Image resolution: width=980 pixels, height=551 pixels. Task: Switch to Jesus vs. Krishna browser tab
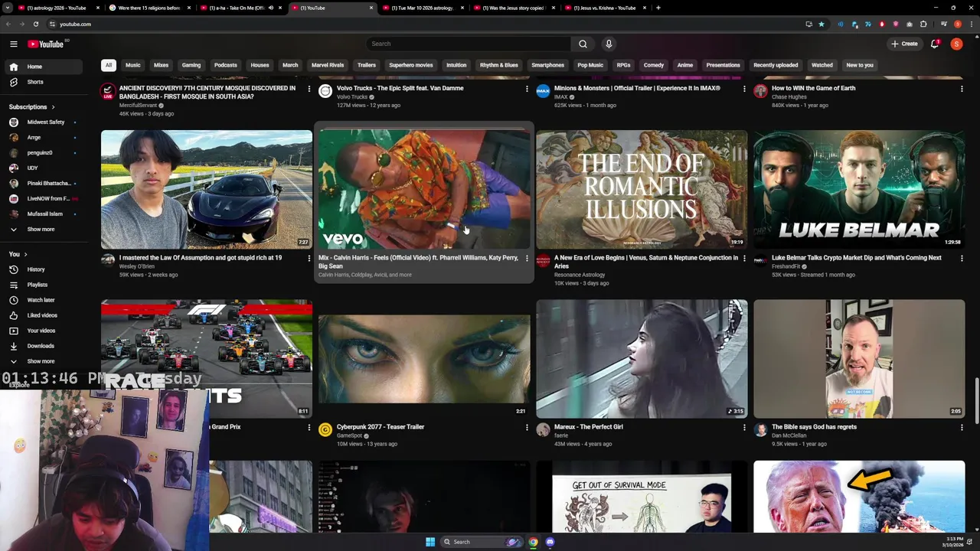tap(605, 8)
